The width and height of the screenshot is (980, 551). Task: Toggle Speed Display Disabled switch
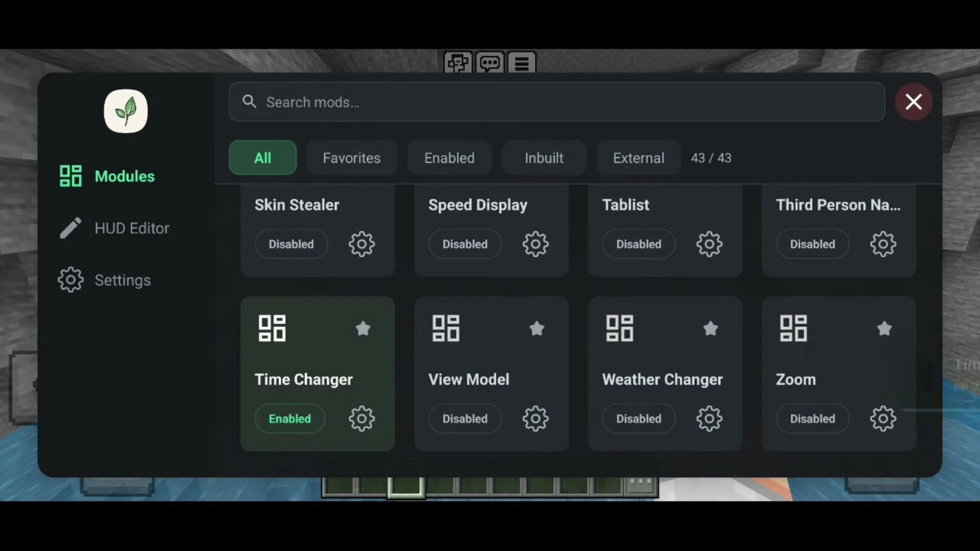(x=465, y=244)
